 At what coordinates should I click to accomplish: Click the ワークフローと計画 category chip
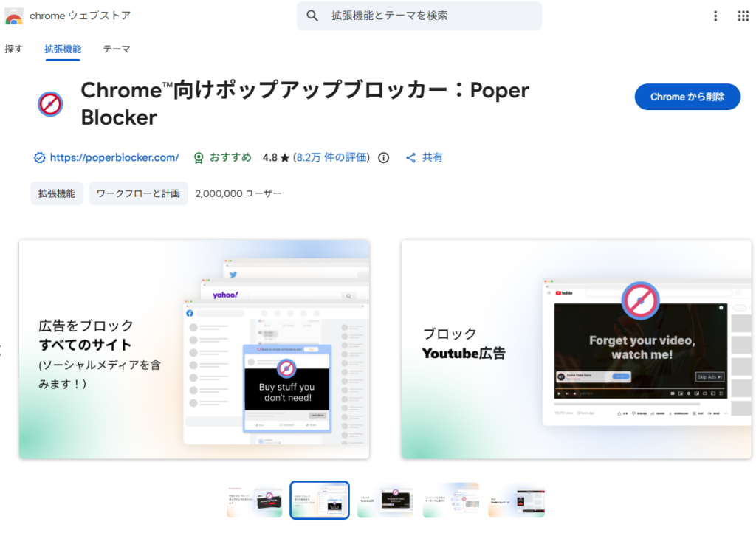point(138,193)
